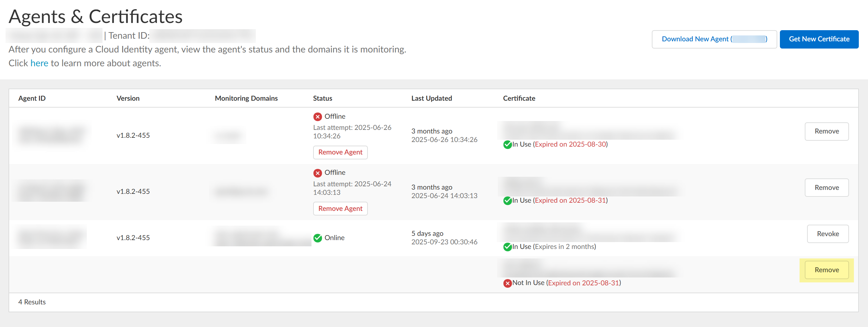Click green check beside certificate expired 2025-08-30

click(507, 145)
